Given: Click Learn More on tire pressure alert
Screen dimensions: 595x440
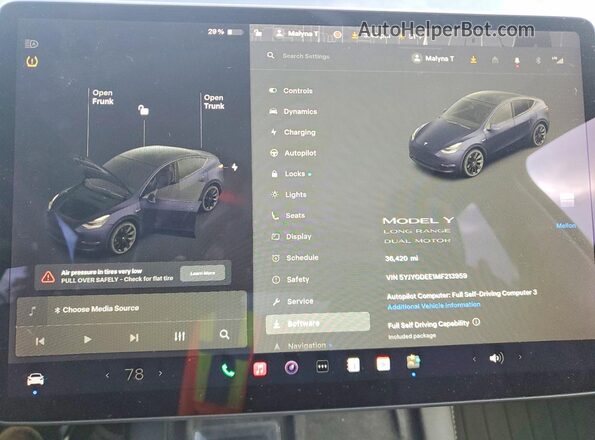Looking at the screenshot, I should (x=203, y=273).
